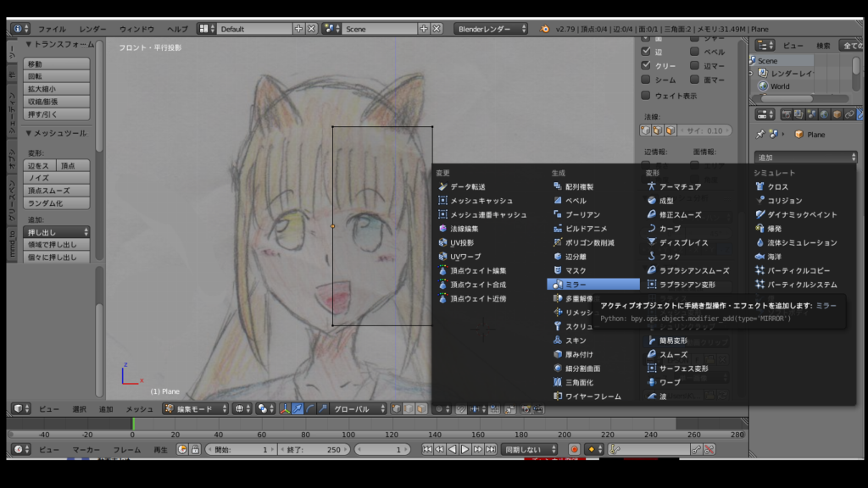Screen dimensions: 868x488
Task: Click the pin icon beside Plane
Action: pyautogui.click(x=760, y=135)
